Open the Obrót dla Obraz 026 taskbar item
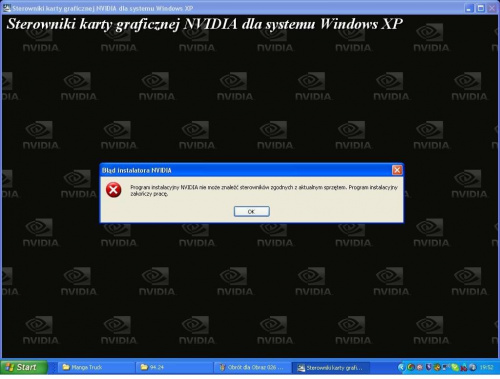500x379 pixels. coord(252,367)
